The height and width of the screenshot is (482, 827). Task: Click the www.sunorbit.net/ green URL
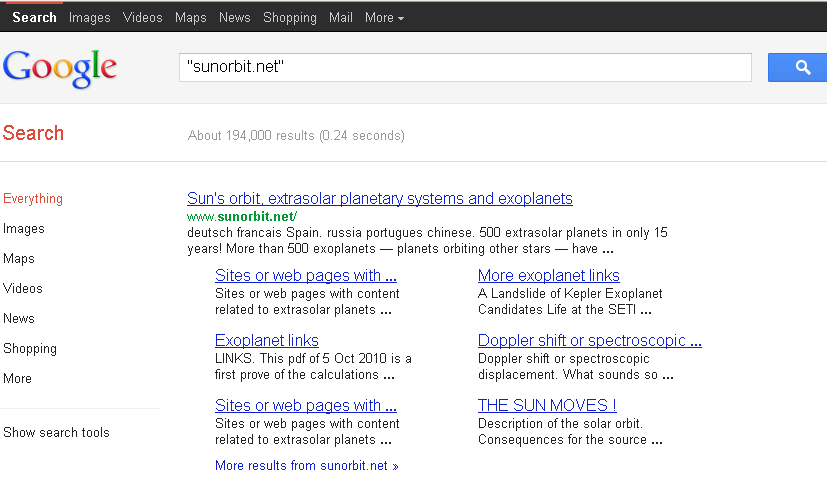242,217
